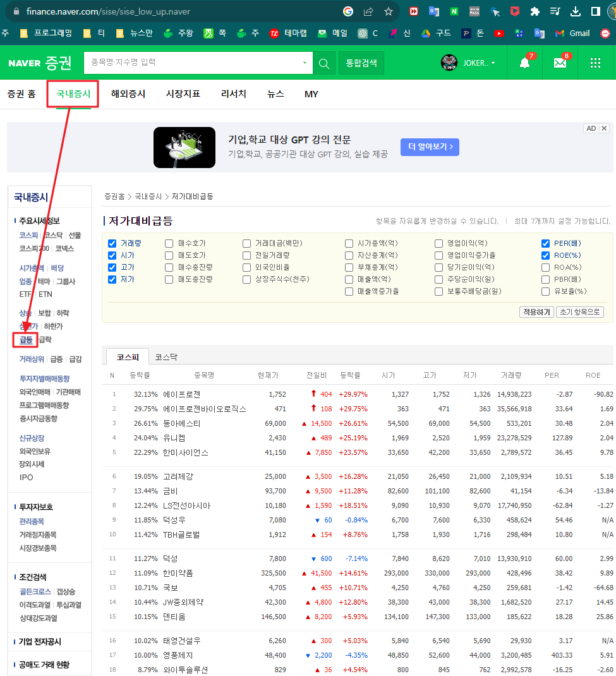Open the 동아에스티 stock link
This screenshot has width=616, height=676.
182,423
